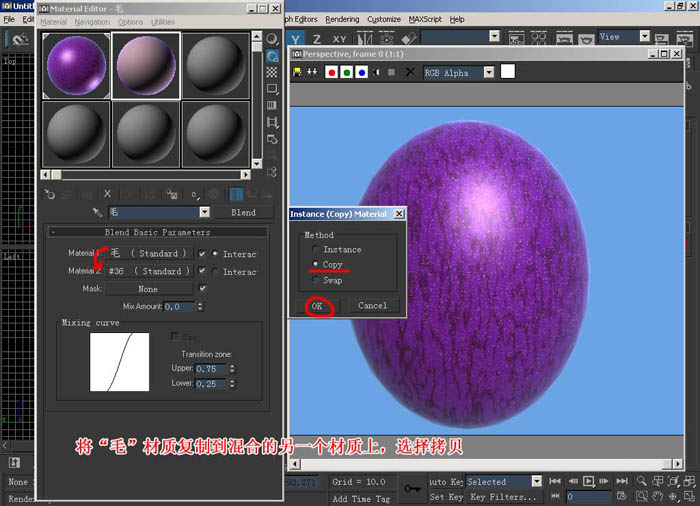Click the Get Material icon
The width and height of the screenshot is (700, 506).
[49, 194]
